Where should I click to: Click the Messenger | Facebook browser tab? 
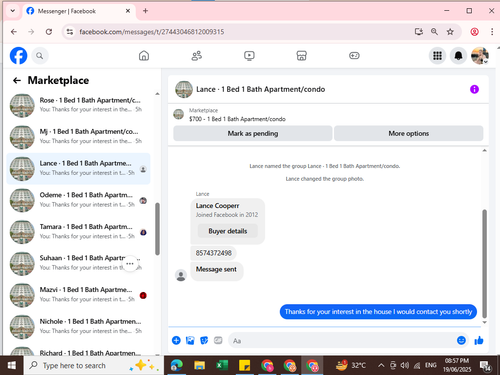point(79,11)
